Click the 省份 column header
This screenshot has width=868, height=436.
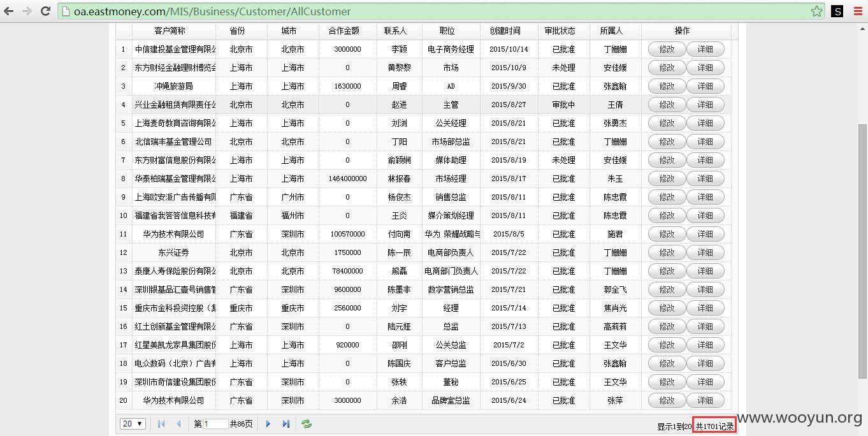[237, 31]
